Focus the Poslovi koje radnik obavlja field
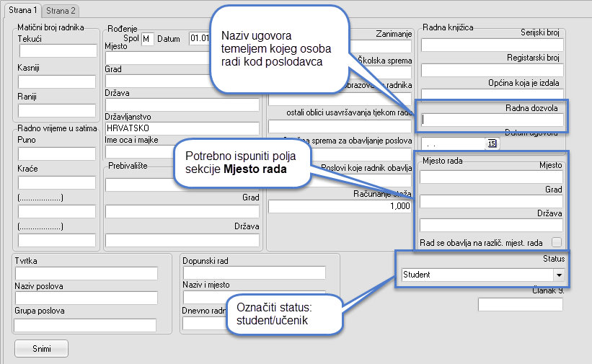 coord(363,179)
